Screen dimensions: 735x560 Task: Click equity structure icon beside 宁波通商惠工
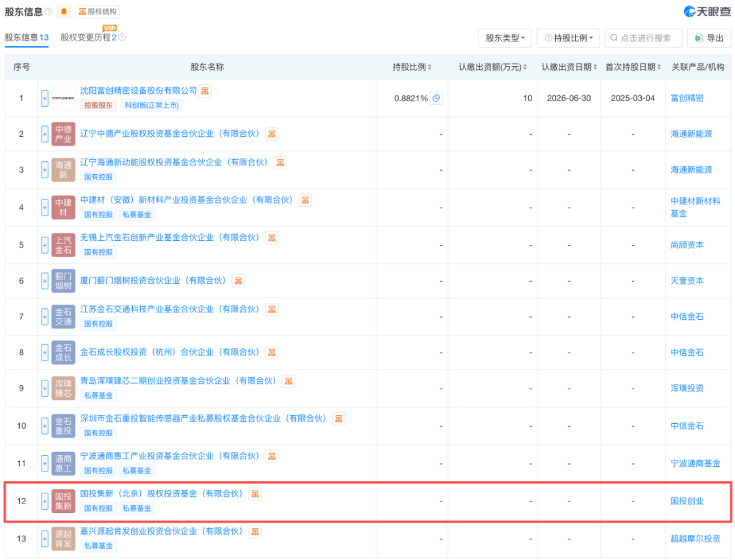272,457
